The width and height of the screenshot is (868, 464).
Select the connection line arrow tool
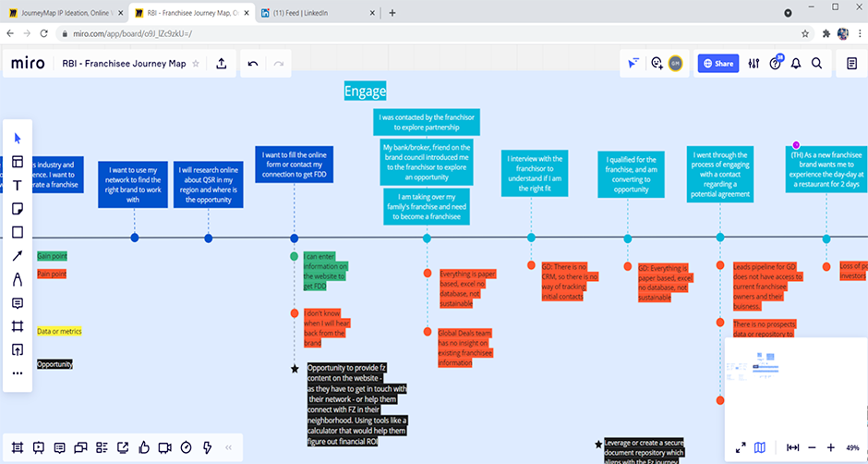18,255
